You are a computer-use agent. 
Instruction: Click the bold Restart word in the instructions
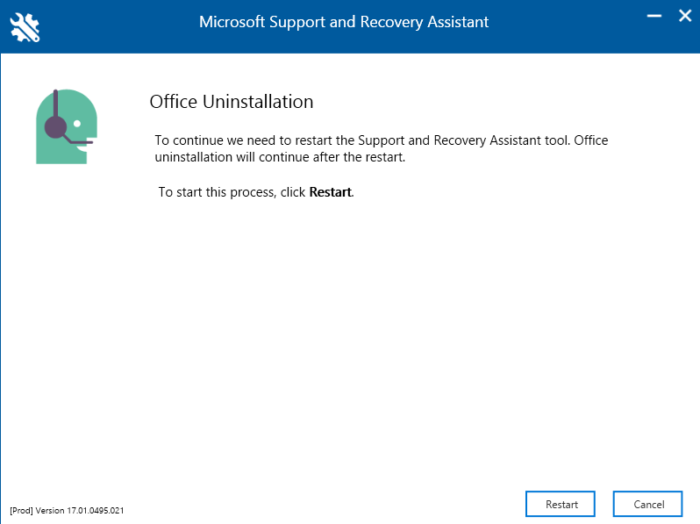point(331,191)
